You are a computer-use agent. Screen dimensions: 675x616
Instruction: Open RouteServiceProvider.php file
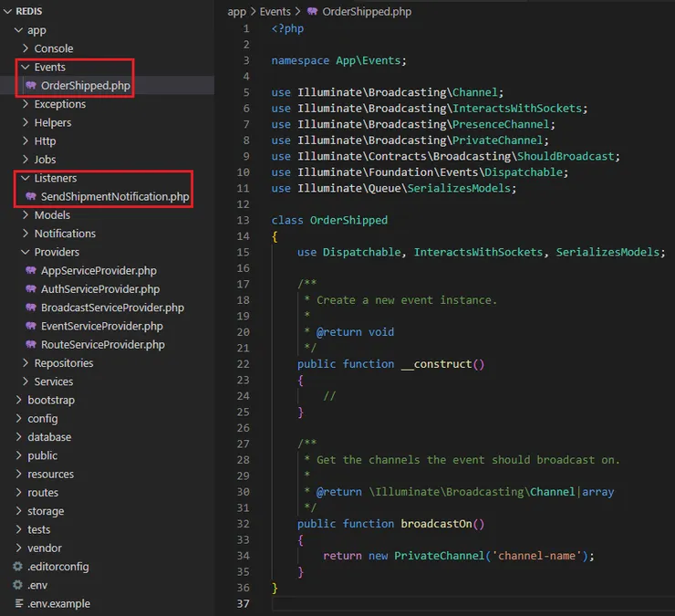(x=102, y=345)
